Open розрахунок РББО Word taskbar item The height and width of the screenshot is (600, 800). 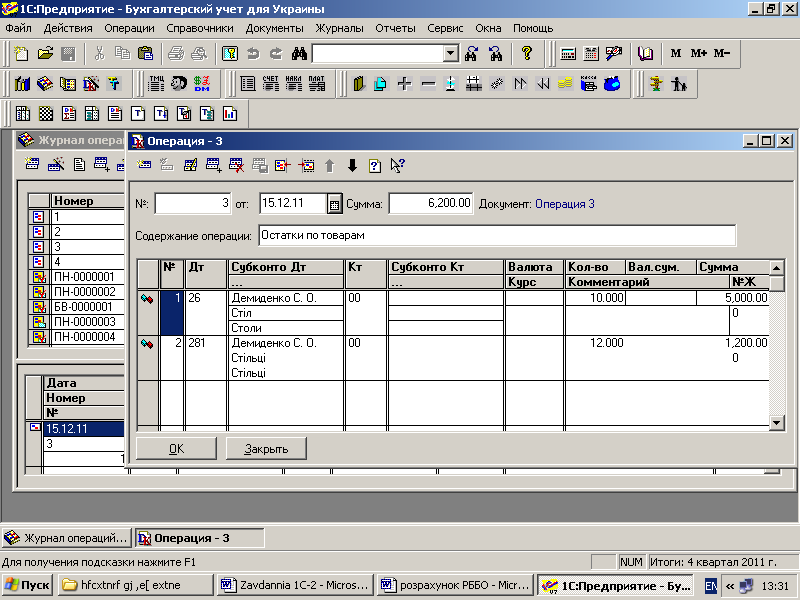point(456,585)
